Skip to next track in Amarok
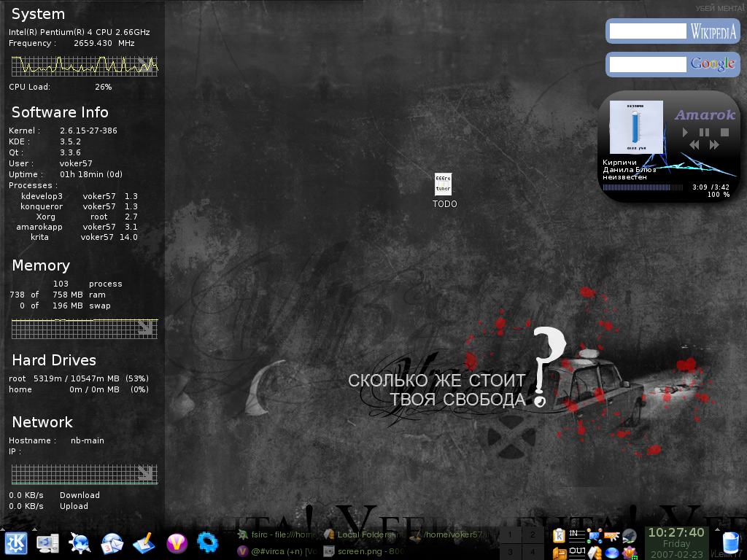 (714, 145)
